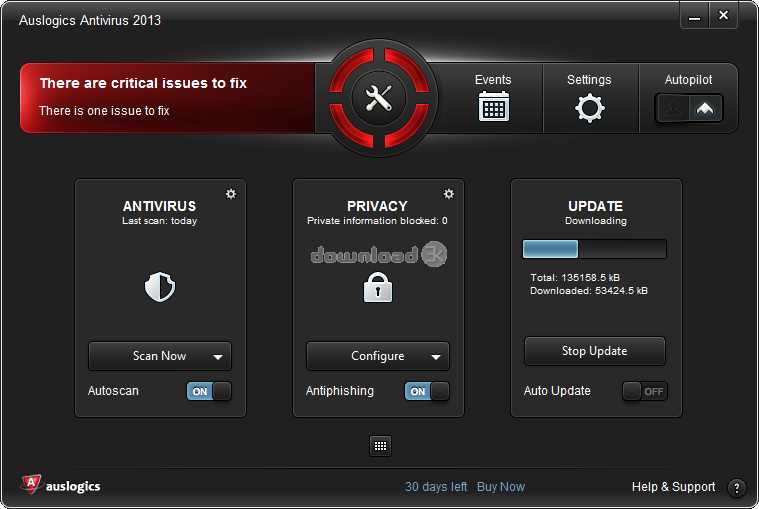This screenshot has width=759, height=509.
Task: Open Antivirus panel settings gear
Action: [231, 194]
